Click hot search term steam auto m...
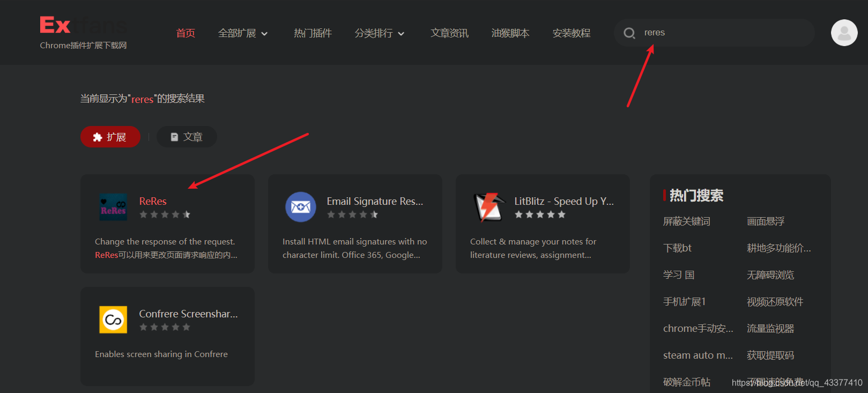Viewport: 868px width, 393px height. 698,355
